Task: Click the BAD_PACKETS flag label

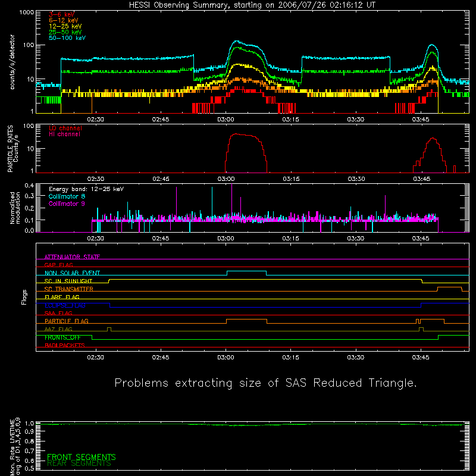Action: [x=65, y=345]
